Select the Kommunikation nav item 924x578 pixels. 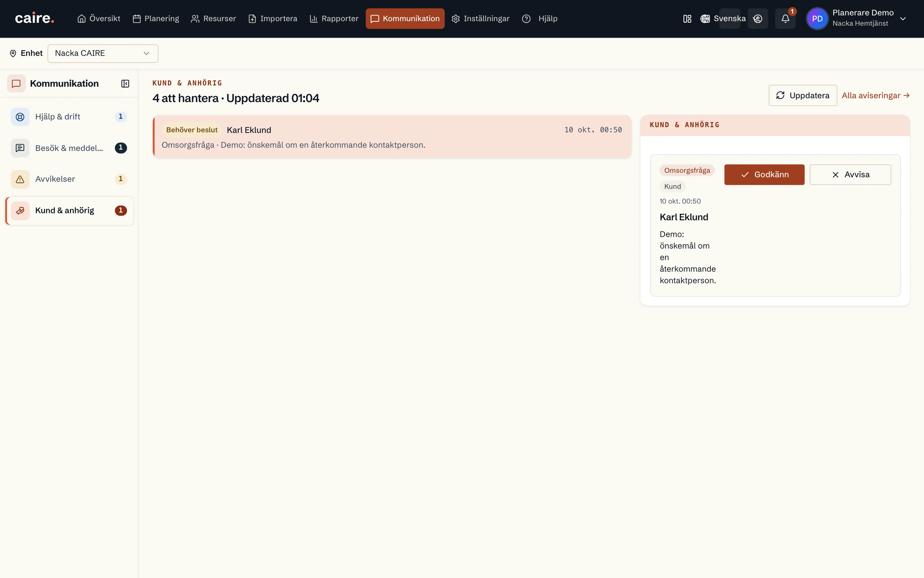(x=405, y=18)
